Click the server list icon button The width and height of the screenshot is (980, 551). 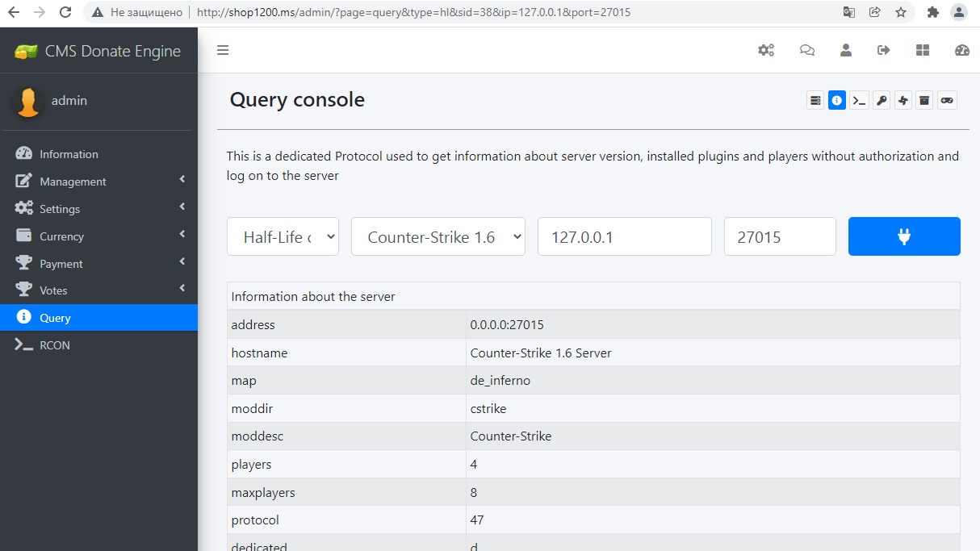click(815, 101)
